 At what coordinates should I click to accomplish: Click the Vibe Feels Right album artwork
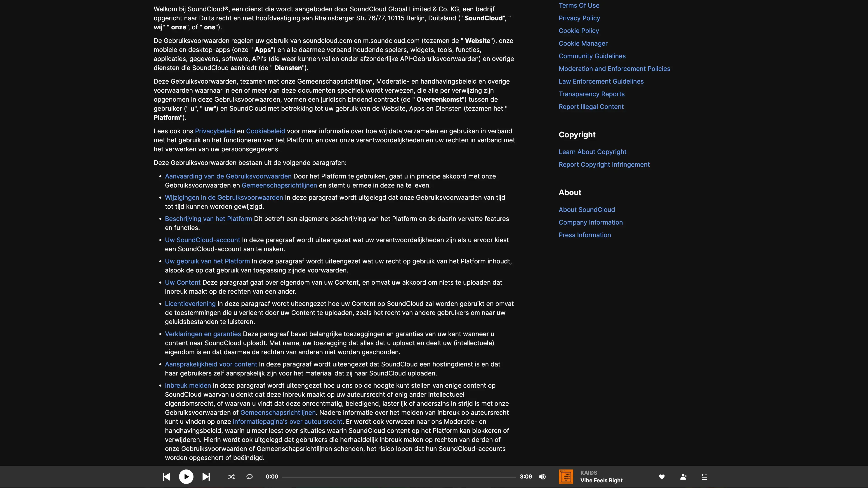point(566,476)
